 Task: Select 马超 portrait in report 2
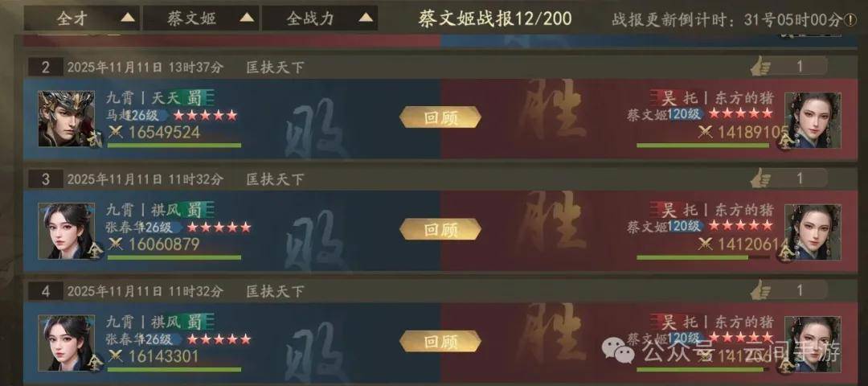[x=67, y=119]
